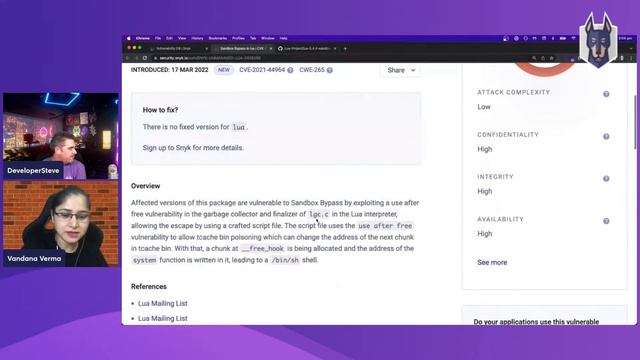Bookmark this page with star icon
Viewport: 640px width, 360px height.
pos(552,58)
